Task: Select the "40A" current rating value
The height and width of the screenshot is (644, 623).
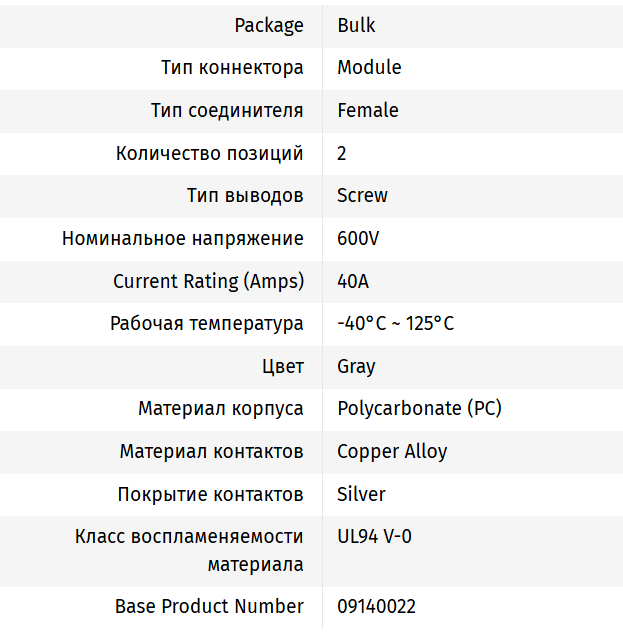Action: [353, 281]
